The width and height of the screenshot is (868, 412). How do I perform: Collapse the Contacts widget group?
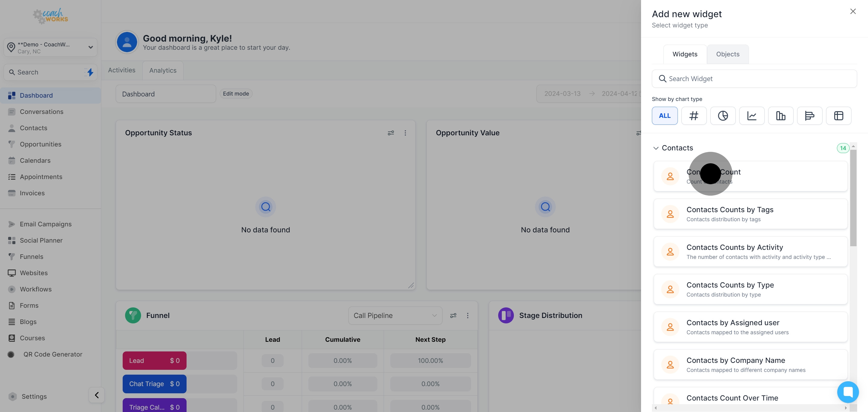(x=656, y=148)
